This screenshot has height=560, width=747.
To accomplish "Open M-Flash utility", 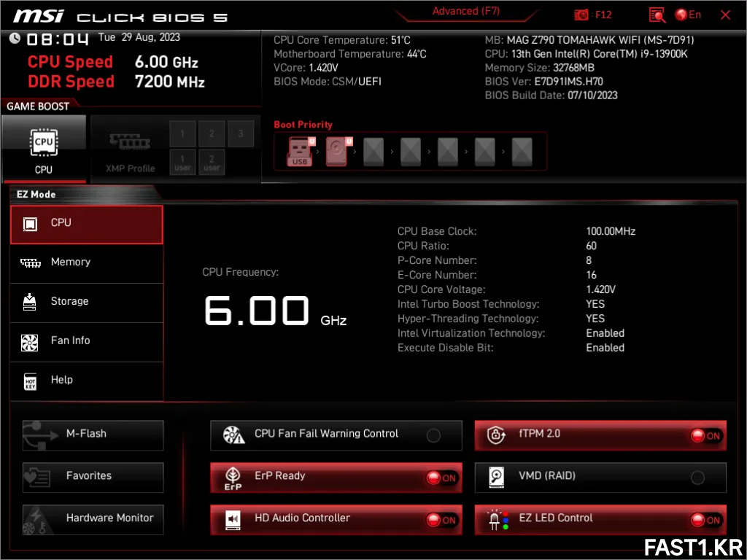I will point(93,435).
